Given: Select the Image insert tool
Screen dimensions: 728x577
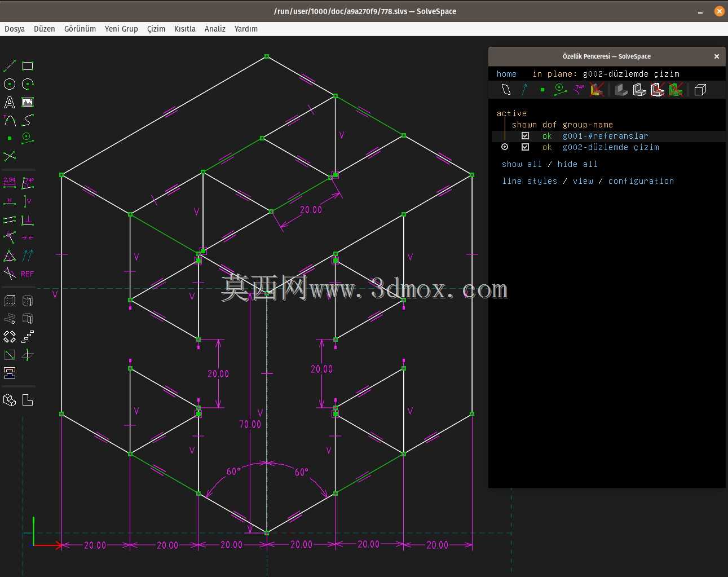Looking at the screenshot, I should [28, 102].
